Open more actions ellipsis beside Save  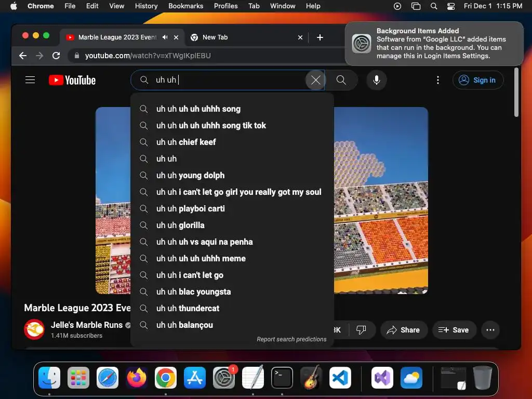[x=490, y=330]
